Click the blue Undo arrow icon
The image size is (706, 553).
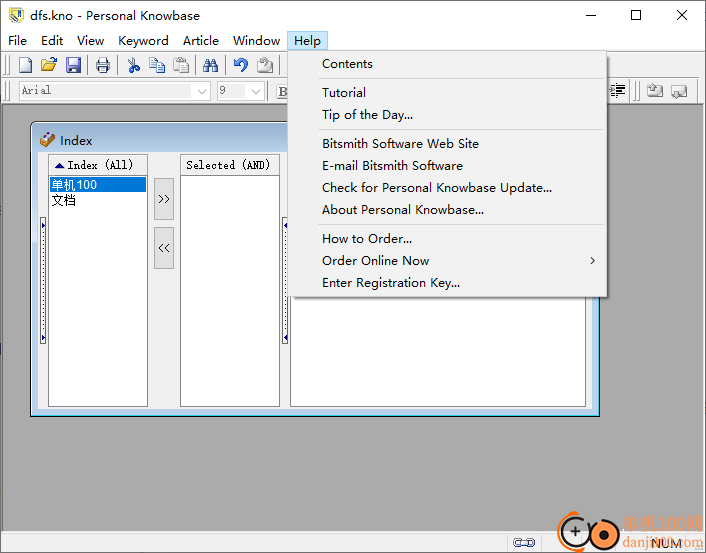pyautogui.click(x=240, y=65)
